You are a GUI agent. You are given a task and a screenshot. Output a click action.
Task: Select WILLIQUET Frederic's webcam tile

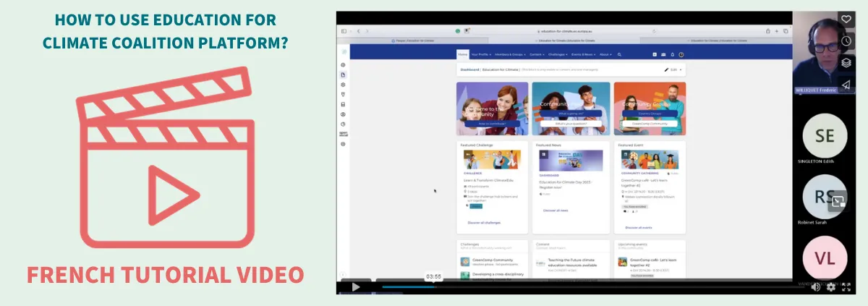[815, 51]
